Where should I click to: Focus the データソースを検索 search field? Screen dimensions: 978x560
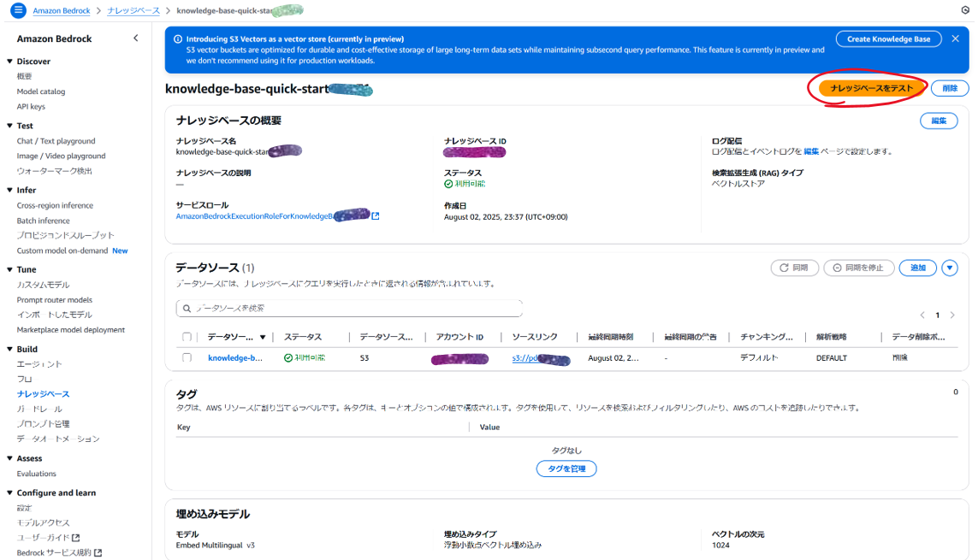(x=349, y=309)
